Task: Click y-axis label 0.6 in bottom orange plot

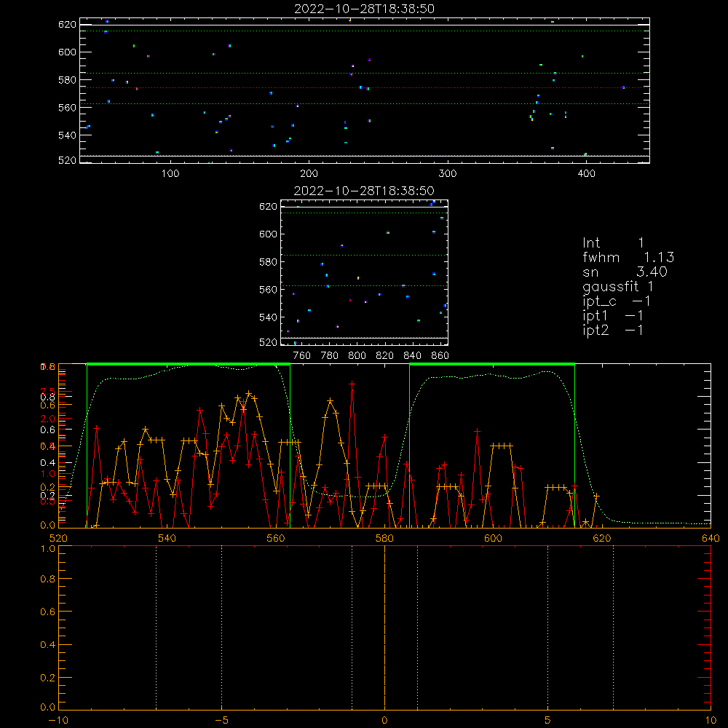Action: (x=47, y=612)
